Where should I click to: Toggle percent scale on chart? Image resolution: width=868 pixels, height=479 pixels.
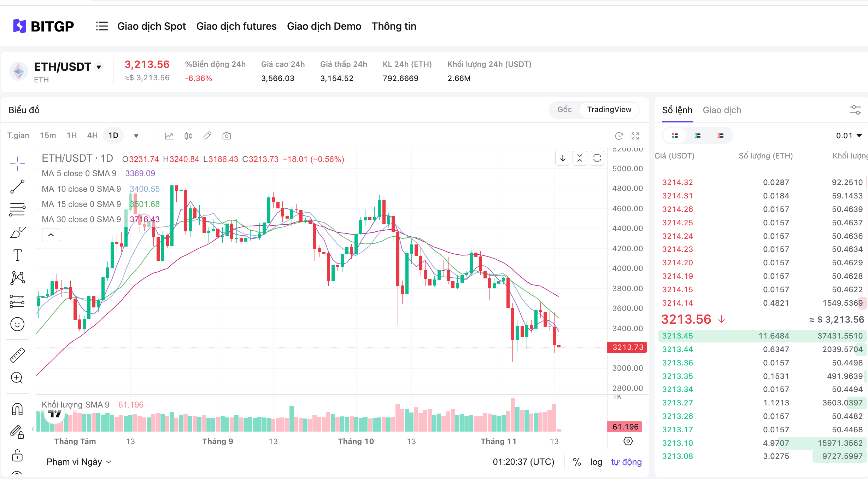coord(577,462)
